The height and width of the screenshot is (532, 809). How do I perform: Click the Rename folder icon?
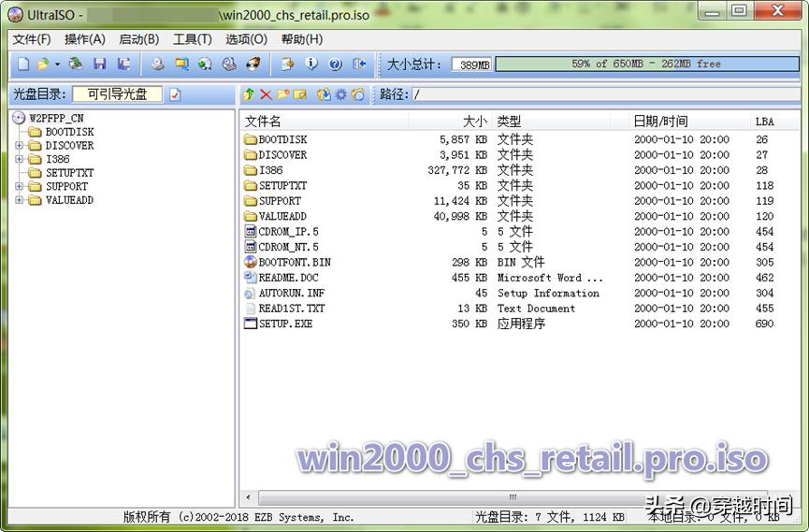300,94
